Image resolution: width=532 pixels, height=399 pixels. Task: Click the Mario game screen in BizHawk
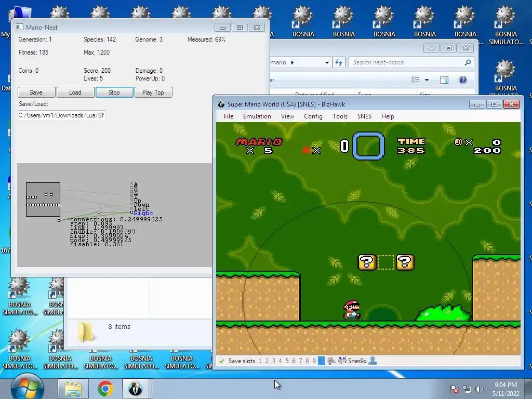click(x=368, y=238)
